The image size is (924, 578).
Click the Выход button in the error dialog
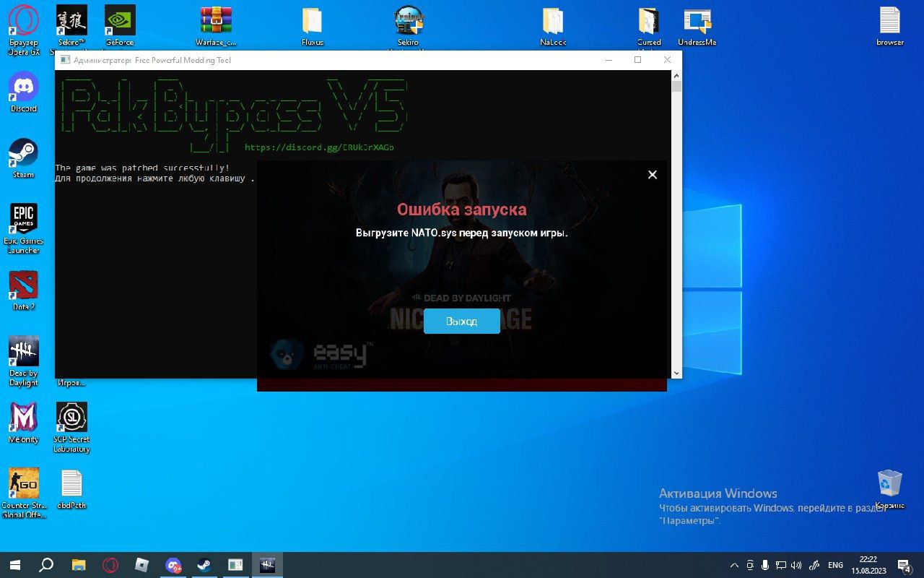pos(461,322)
